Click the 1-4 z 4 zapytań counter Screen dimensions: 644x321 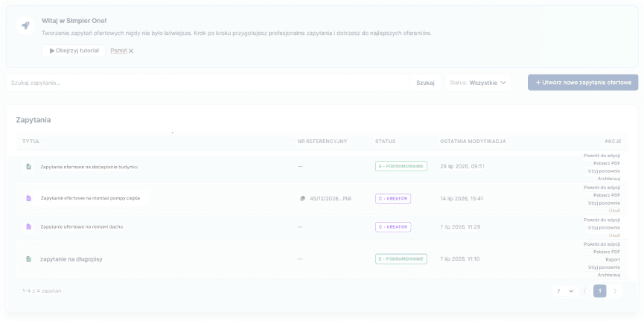[x=42, y=291]
